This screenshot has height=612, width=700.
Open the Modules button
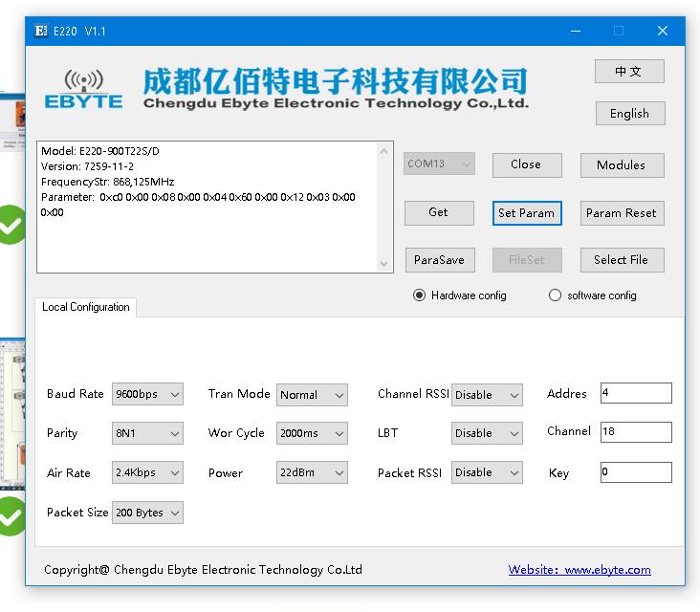pyautogui.click(x=622, y=165)
